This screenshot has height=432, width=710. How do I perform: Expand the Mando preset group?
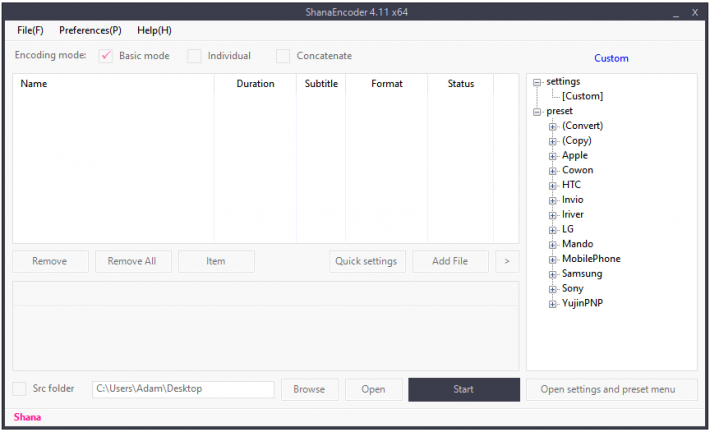[552, 245]
